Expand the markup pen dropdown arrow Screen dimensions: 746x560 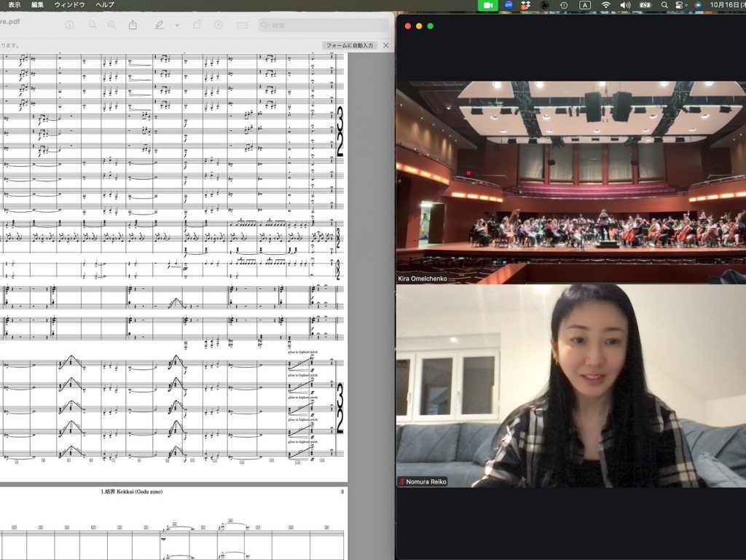pyautogui.click(x=177, y=25)
